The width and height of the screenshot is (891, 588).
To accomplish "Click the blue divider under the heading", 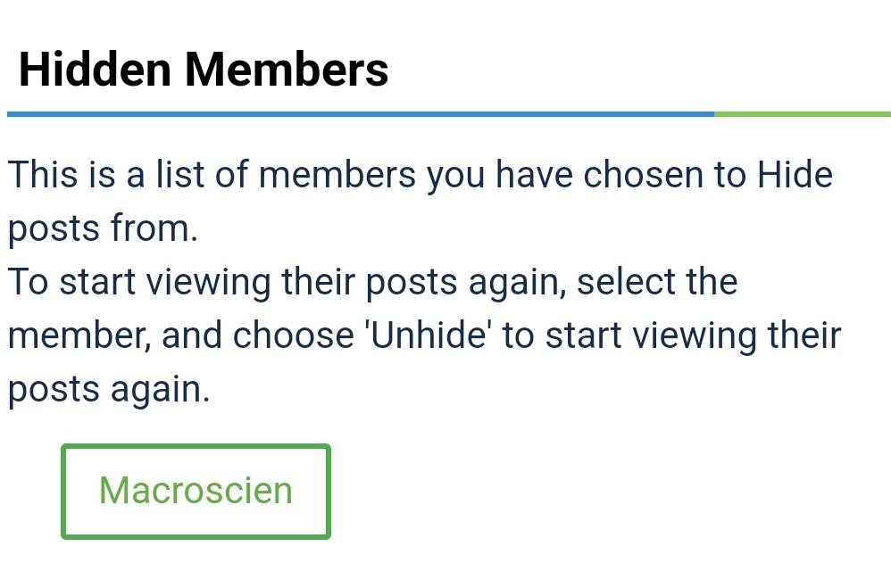I will pos(357,114).
